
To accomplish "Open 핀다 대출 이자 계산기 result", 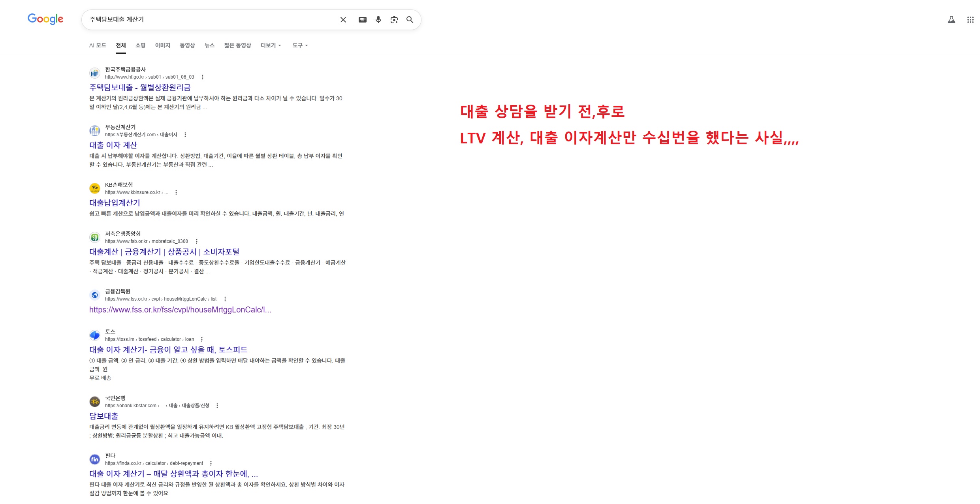I will 174,474.
